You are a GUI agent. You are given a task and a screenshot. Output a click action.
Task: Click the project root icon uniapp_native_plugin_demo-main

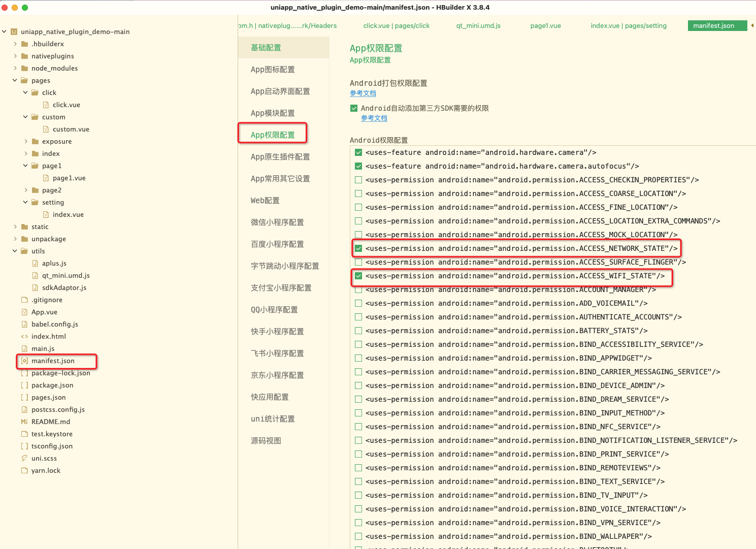tap(14, 31)
